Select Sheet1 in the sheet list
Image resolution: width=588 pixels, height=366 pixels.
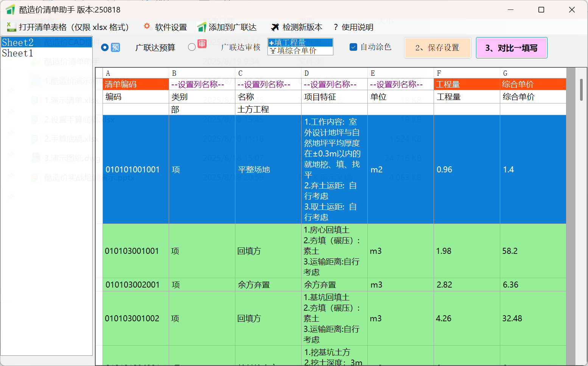tap(18, 53)
